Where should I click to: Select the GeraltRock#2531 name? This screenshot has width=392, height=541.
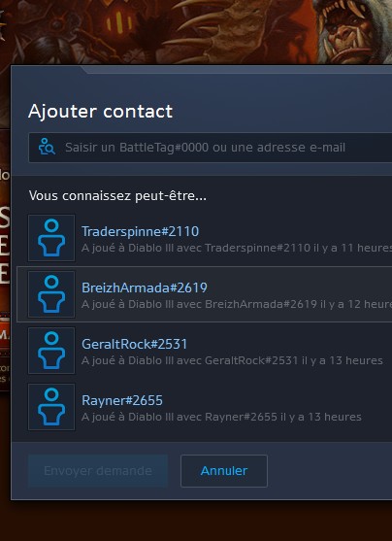click(135, 344)
